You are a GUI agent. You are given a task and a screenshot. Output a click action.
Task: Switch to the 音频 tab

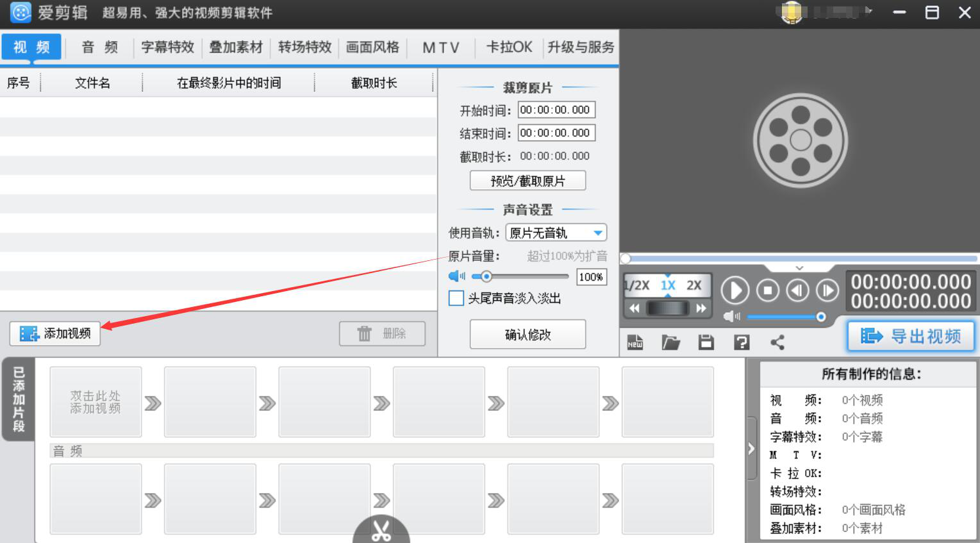[100, 47]
